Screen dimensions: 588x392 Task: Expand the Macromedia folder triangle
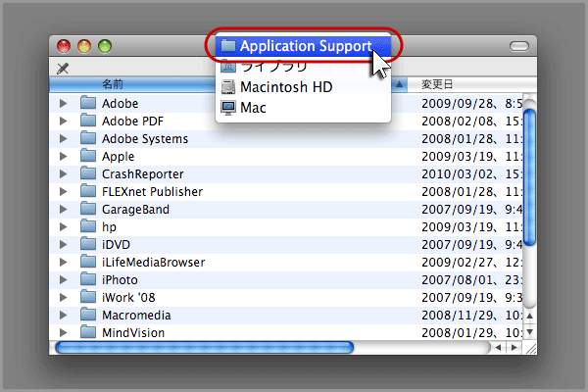point(63,315)
